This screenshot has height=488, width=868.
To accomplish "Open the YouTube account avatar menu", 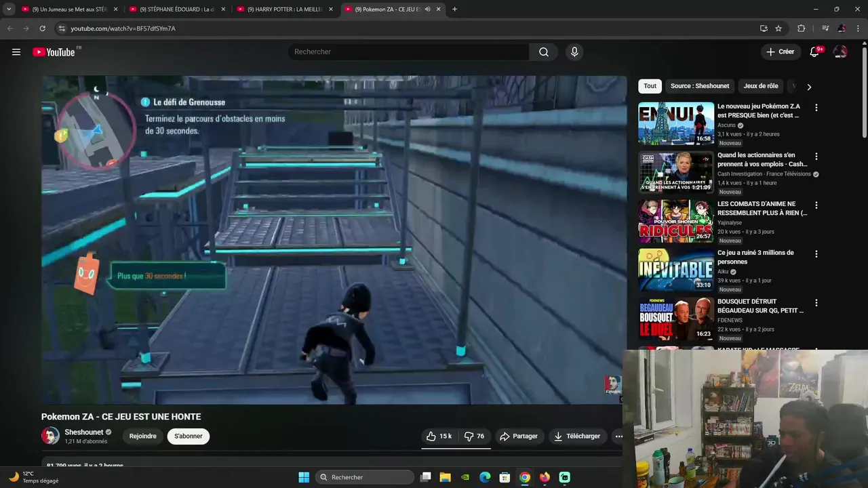I will (x=840, y=52).
